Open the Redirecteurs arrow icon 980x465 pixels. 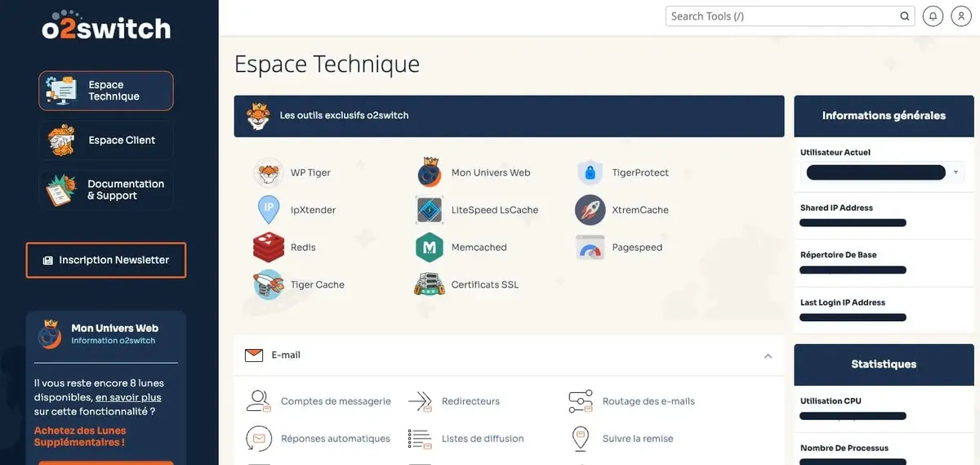point(420,401)
